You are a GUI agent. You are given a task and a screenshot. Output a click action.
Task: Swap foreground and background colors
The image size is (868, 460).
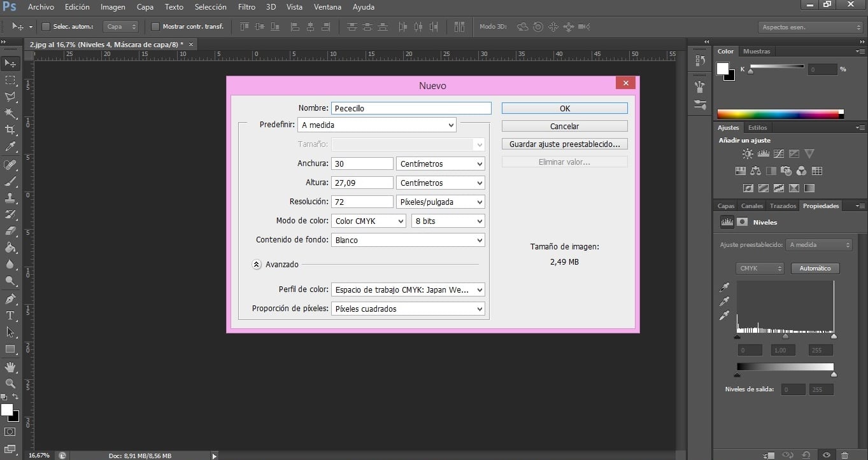[x=16, y=396]
